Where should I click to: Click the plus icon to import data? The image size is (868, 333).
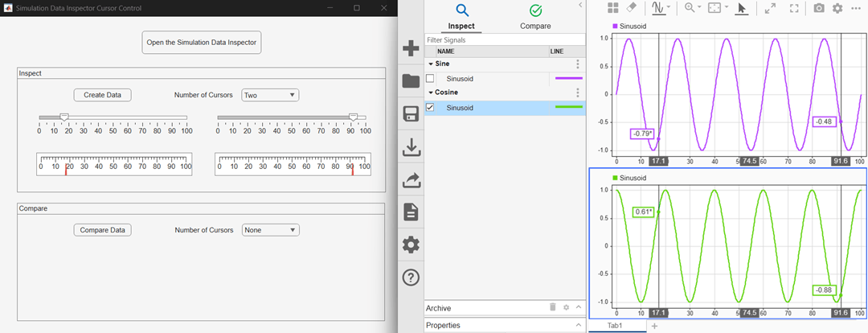[x=410, y=49]
